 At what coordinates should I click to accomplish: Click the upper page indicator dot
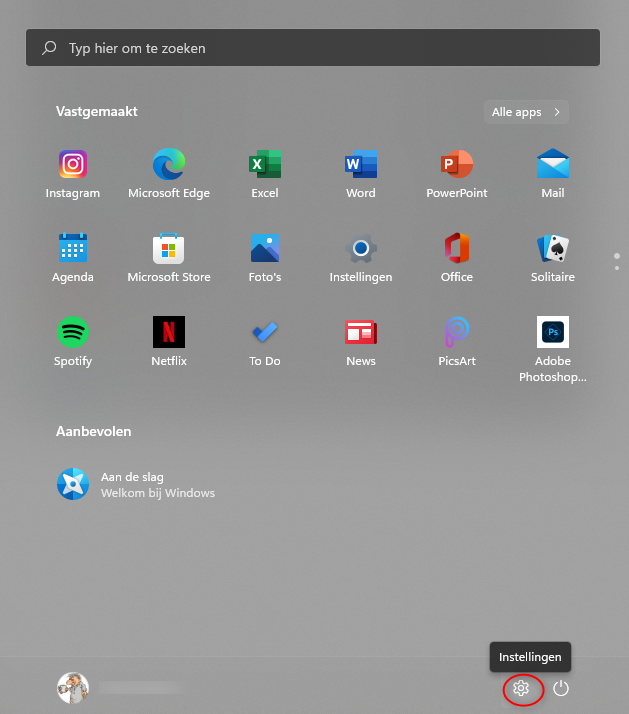tap(617, 256)
